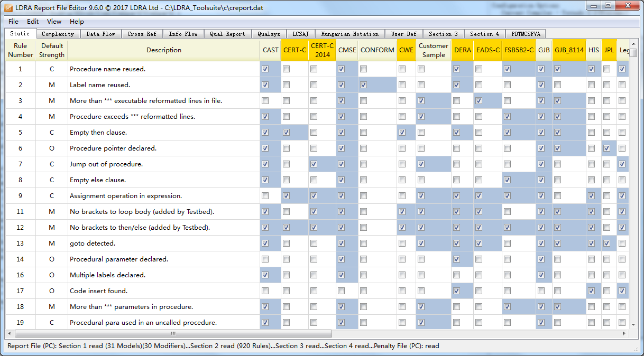Toggle CERT-C 2014 for Jump out of procedure
Viewport: 644px width, 356px height.
coord(314,164)
